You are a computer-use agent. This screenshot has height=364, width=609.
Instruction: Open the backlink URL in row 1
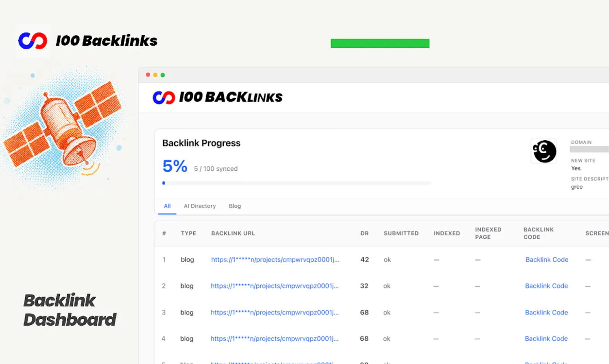[x=275, y=260]
